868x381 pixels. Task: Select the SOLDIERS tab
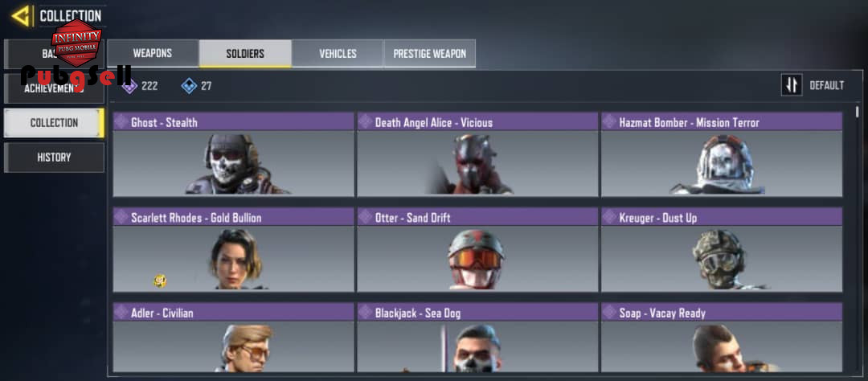pyautogui.click(x=245, y=54)
